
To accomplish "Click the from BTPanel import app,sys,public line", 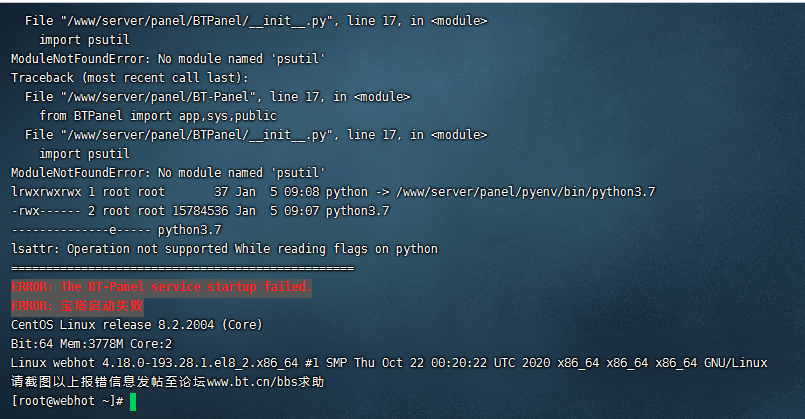I will [x=158, y=116].
